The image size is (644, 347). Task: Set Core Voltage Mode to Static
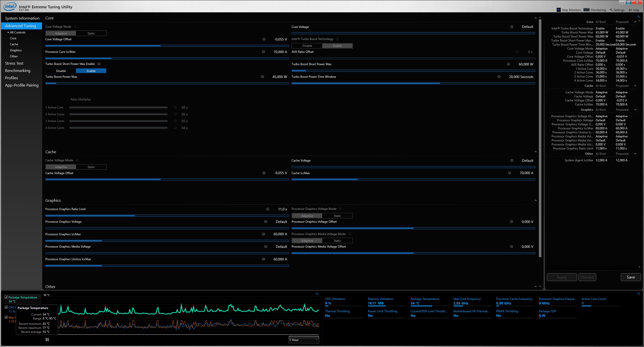(x=91, y=33)
